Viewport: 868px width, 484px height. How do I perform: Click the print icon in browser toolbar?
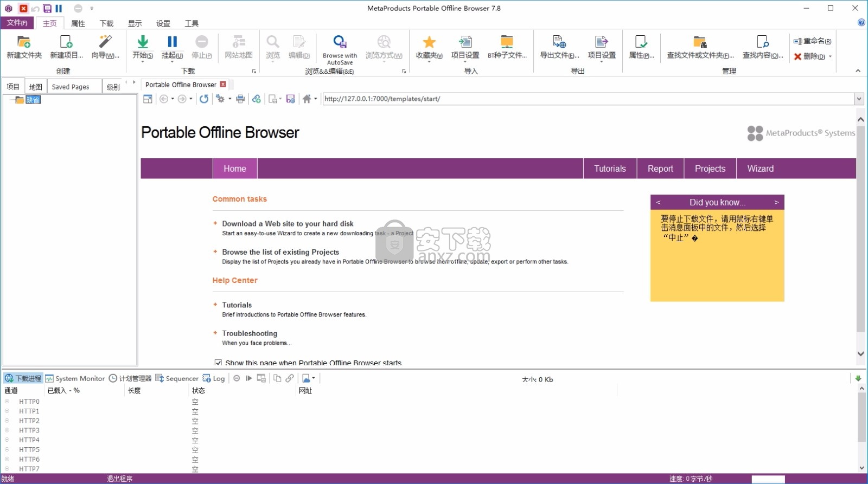pyautogui.click(x=240, y=99)
